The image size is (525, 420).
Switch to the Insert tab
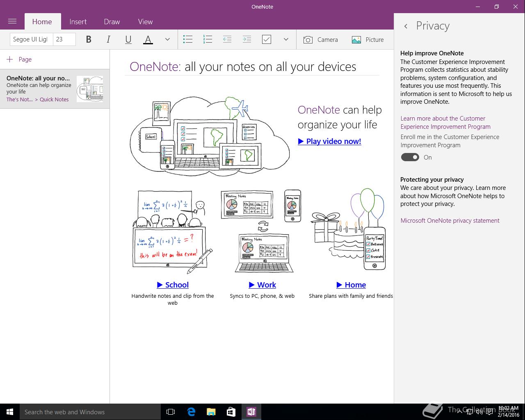click(78, 22)
